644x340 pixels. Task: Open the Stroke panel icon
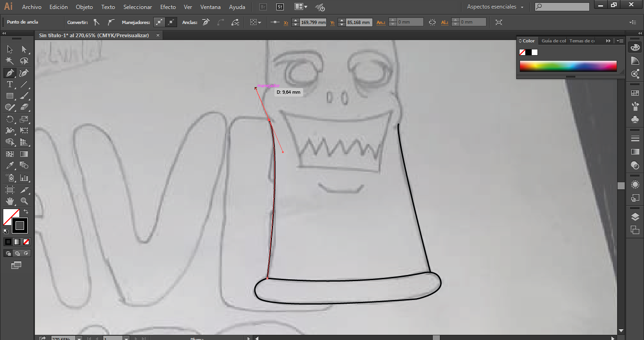pyautogui.click(x=635, y=138)
